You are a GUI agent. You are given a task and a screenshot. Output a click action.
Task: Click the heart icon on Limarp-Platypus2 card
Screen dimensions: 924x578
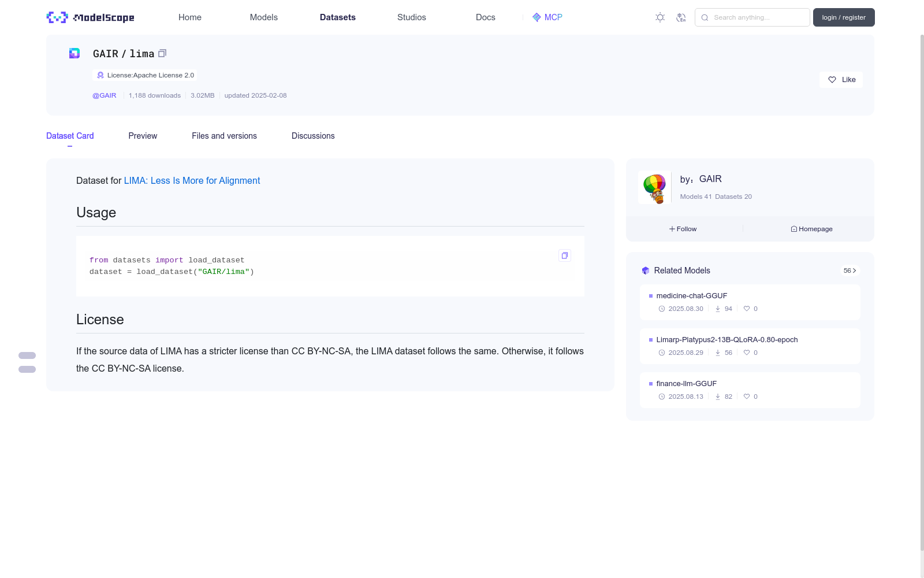[x=747, y=353]
